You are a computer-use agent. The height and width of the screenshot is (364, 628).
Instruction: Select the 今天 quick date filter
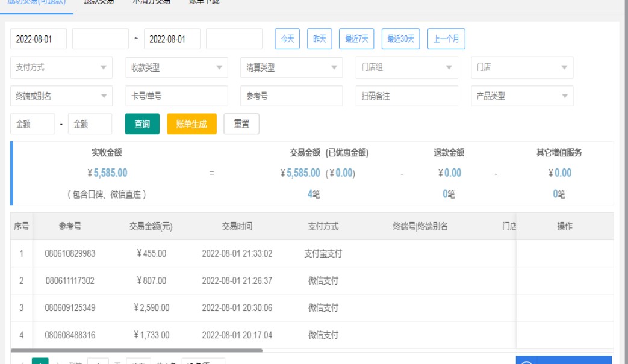[x=287, y=39]
